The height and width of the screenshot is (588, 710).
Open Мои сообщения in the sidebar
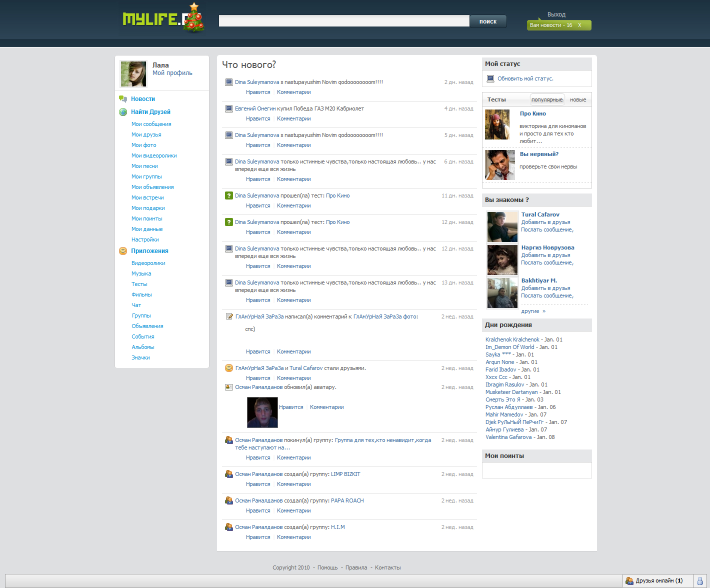(x=151, y=124)
